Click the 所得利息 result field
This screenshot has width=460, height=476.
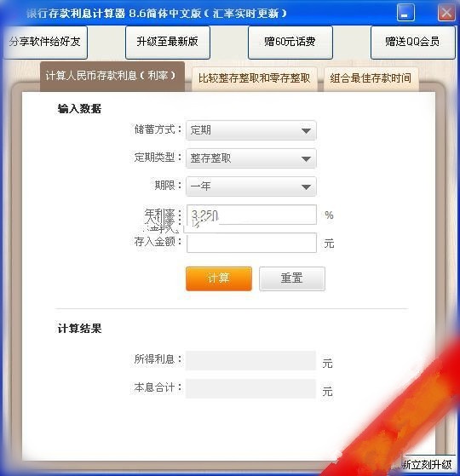coord(250,360)
